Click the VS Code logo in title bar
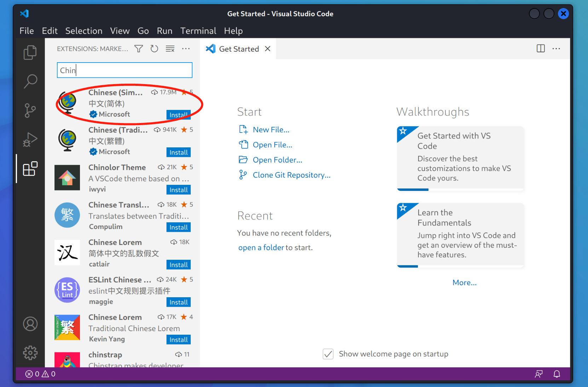This screenshot has width=588, height=387. (24, 14)
